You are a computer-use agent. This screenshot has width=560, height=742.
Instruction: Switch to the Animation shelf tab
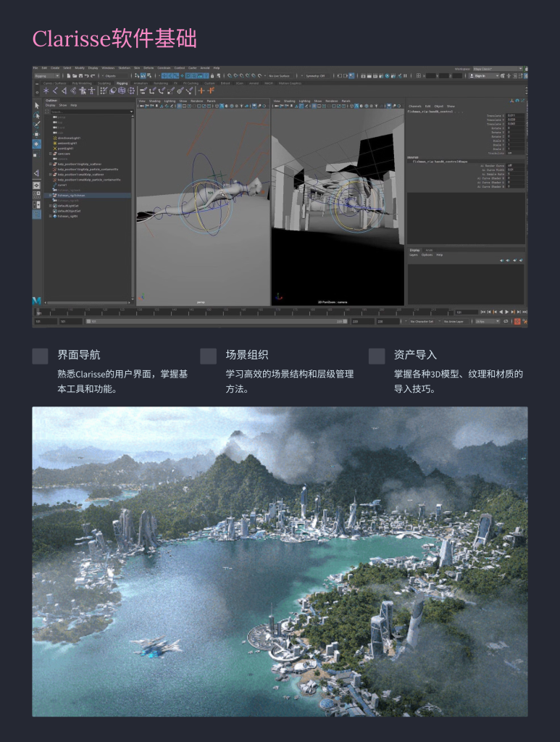(141, 83)
